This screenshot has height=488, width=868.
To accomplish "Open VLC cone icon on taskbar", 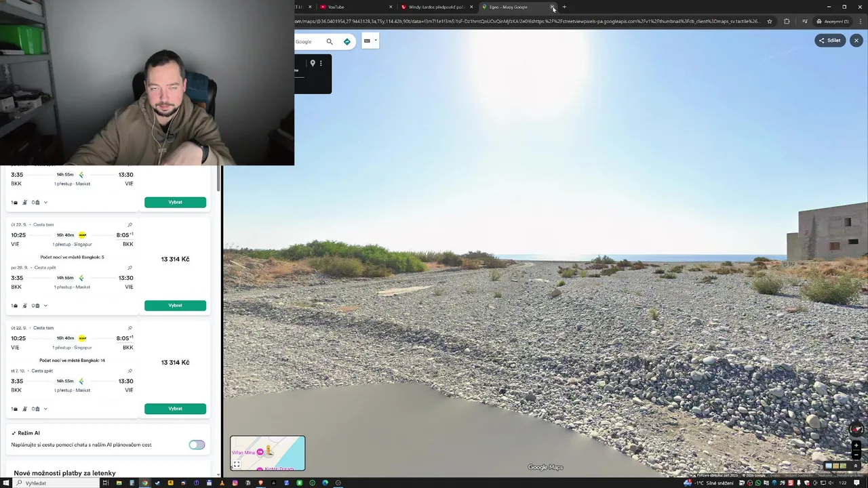I will 222,483.
